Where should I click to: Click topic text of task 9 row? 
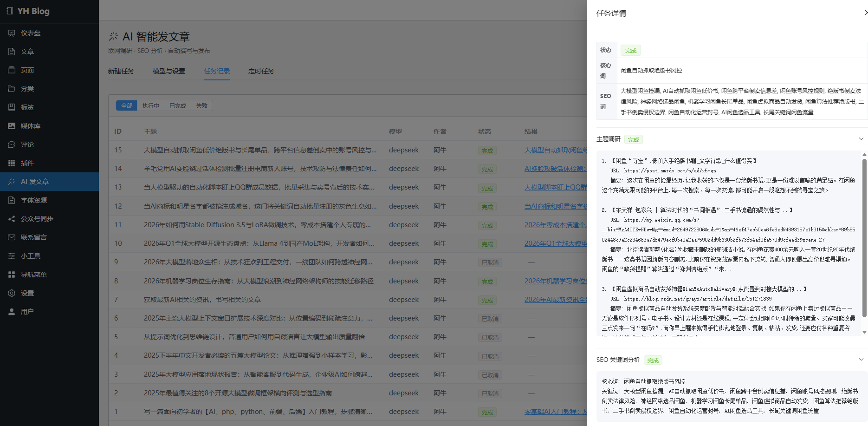click(258, 262)
